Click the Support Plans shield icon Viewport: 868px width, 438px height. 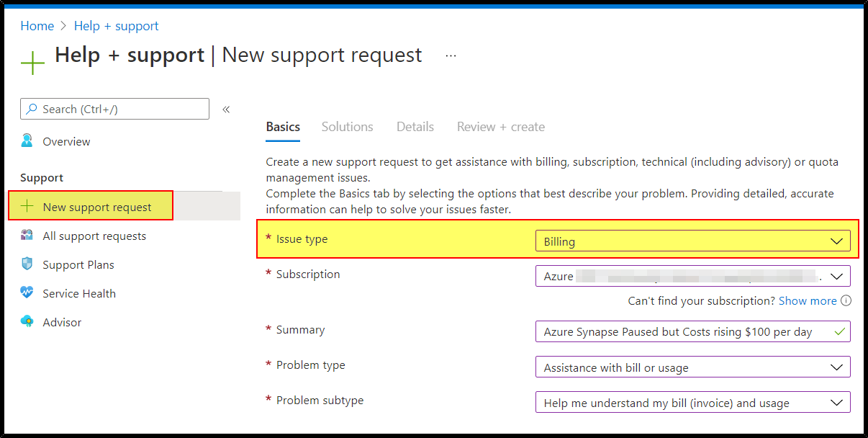tap(27, 264)
